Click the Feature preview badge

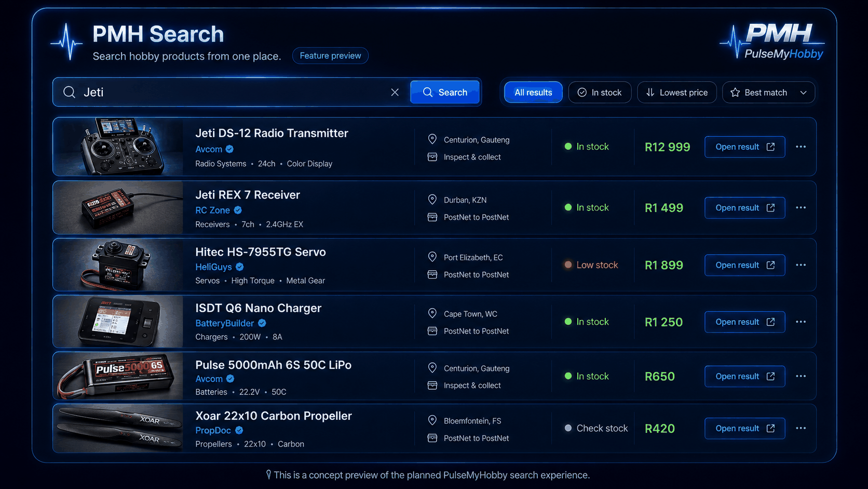point(330,56)
